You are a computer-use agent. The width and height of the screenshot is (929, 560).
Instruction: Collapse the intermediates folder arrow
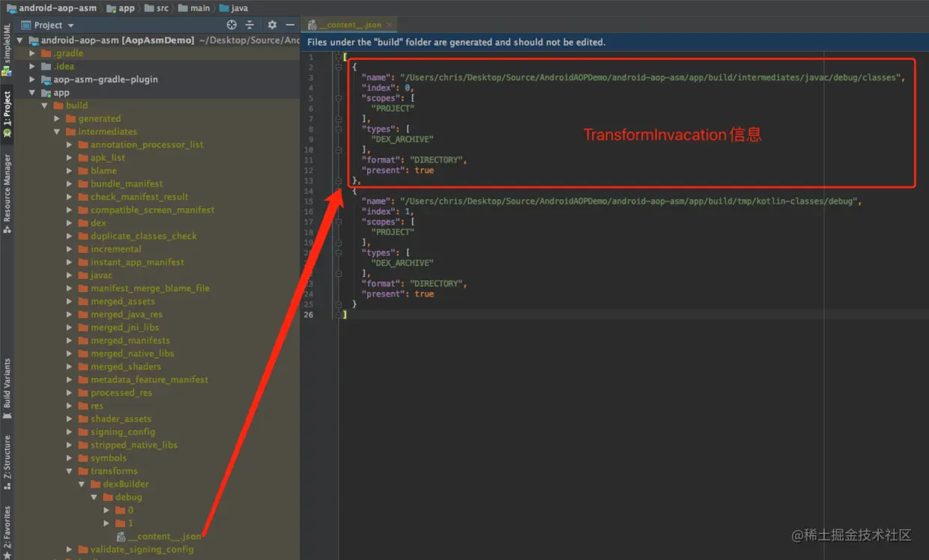tap(58, 132)
